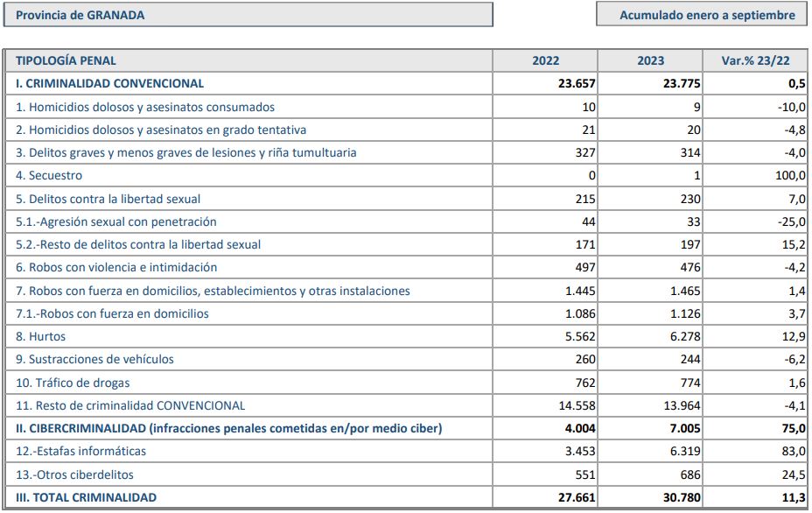
Task: Click variation 24,5 for otros ciberdelitos
Action: click(794, 474)
